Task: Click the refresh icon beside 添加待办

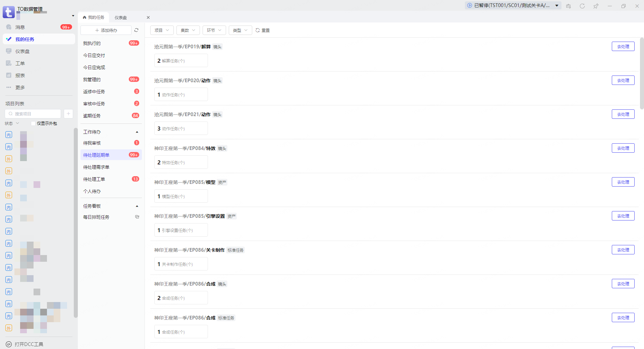Action: 136,30
